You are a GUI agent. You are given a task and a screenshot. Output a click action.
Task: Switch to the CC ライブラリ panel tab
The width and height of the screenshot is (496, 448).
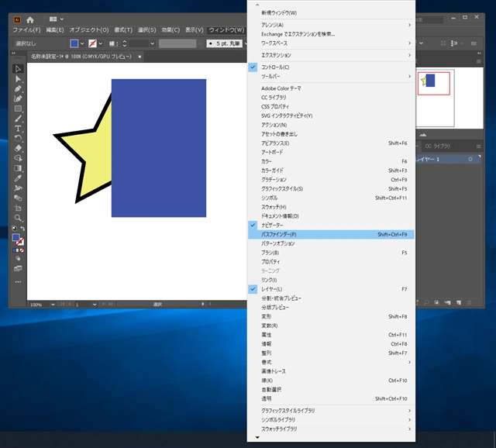pos(438,146)
